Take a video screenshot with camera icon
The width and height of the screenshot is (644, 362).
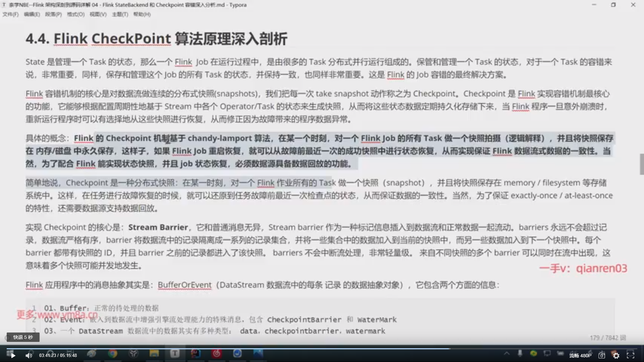(x=602, y=356)
